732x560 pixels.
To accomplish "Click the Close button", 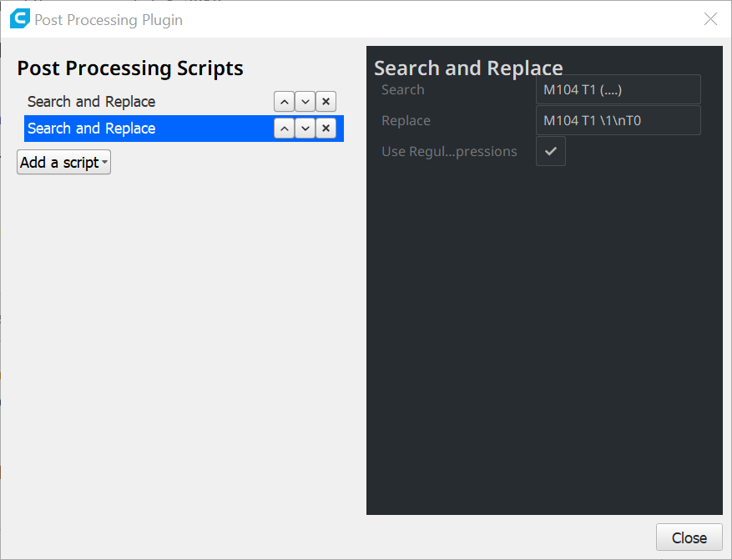I will pos(689,537).
